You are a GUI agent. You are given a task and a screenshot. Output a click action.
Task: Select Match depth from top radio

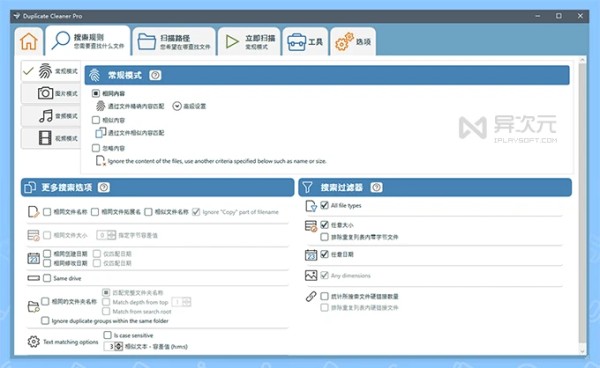(106, 302)
